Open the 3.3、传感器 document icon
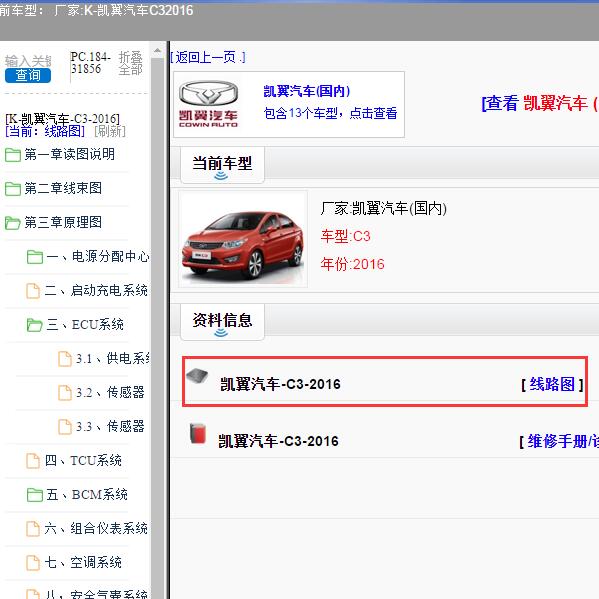Image resolution: width=599 pixels, height=599 pixels. pos(65,427)
